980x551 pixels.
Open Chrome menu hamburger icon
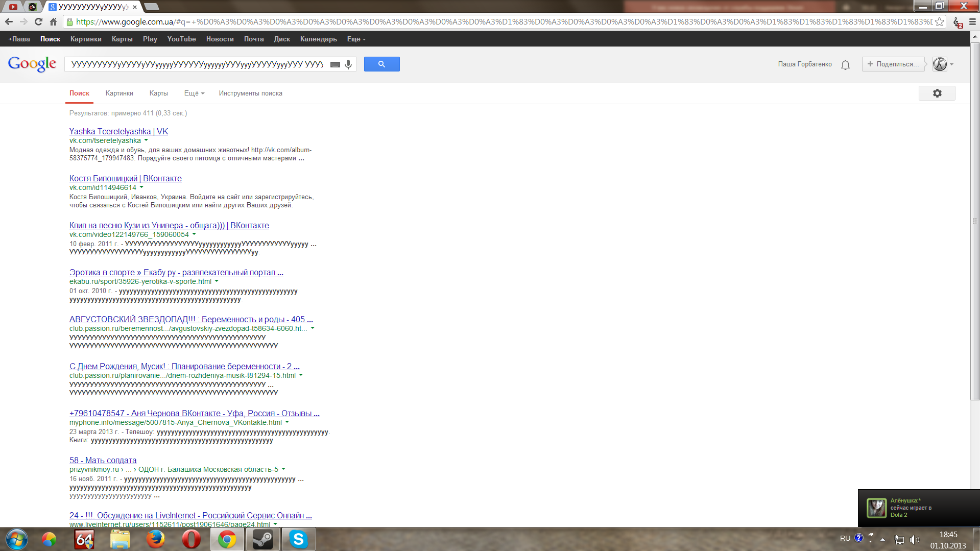(x=972, y=22)
